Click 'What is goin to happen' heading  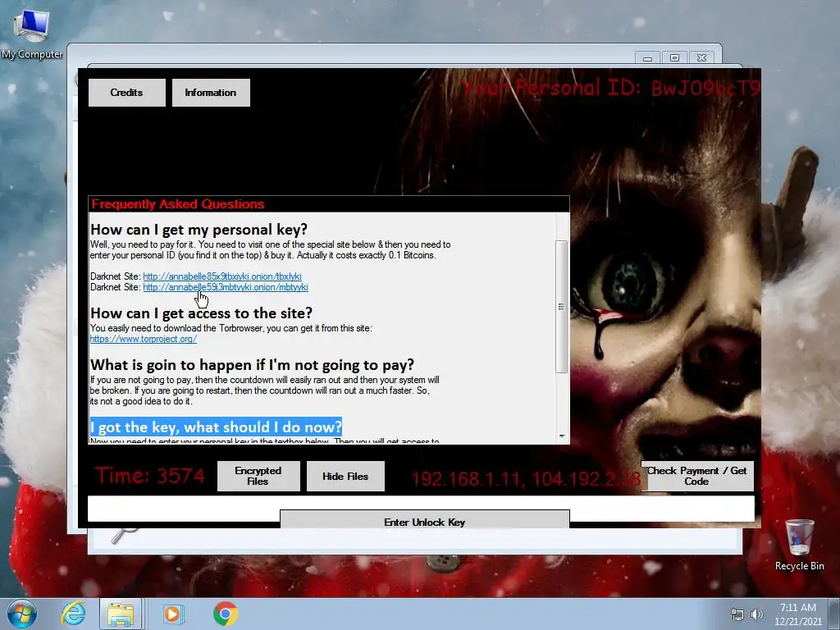252,365
